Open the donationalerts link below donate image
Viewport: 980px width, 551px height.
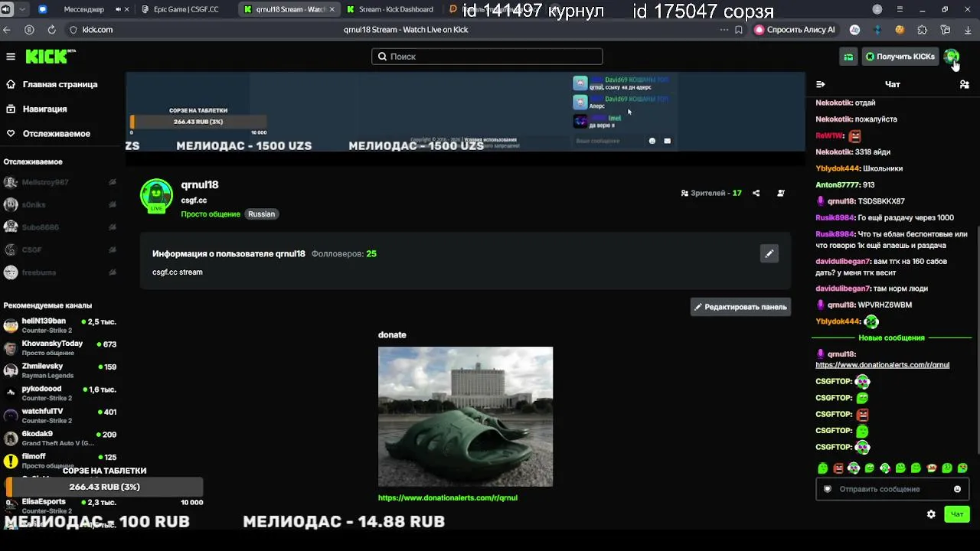pyautogui.click(x=448, y=497)
